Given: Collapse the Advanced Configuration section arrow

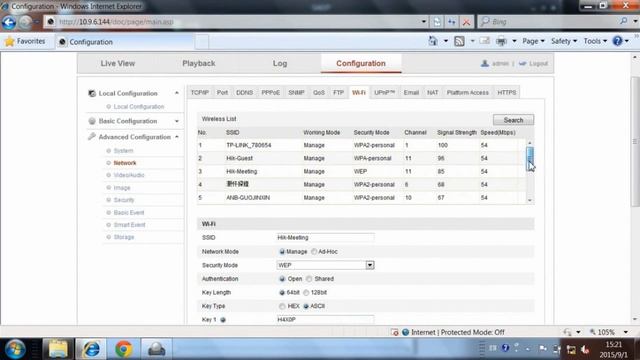Looking at the screenshot, I should click(x=177, y=137).
